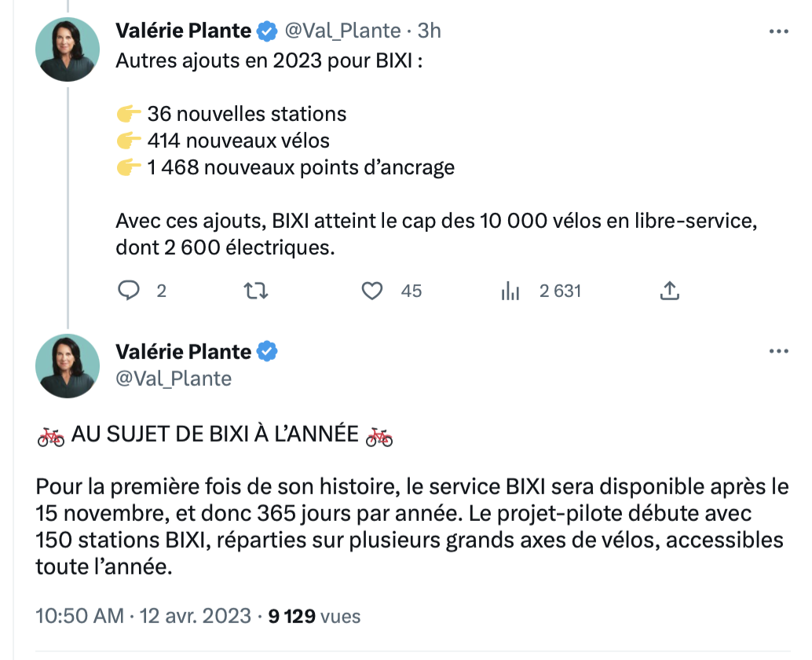Retweet the BIXI additions tweet

[x=256, y=291]
